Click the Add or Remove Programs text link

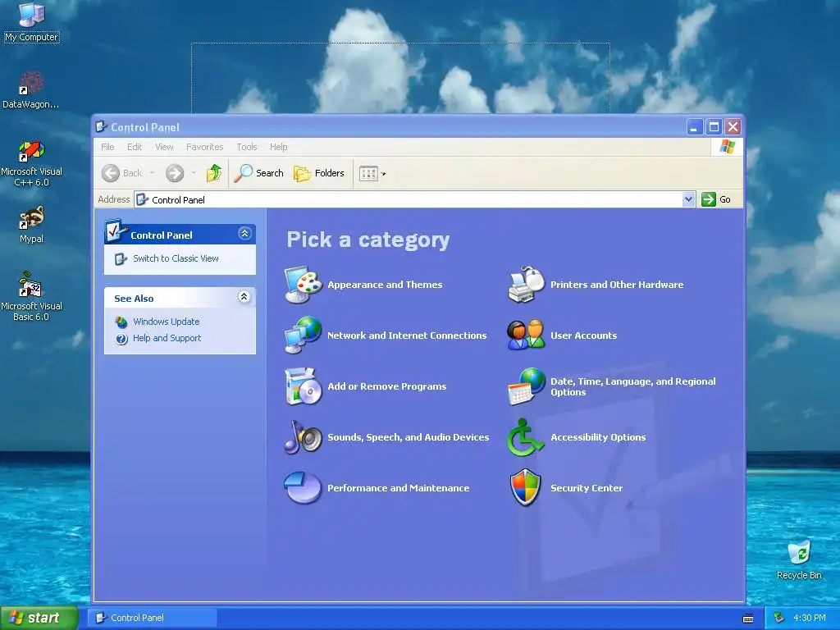tap(387, 386)
